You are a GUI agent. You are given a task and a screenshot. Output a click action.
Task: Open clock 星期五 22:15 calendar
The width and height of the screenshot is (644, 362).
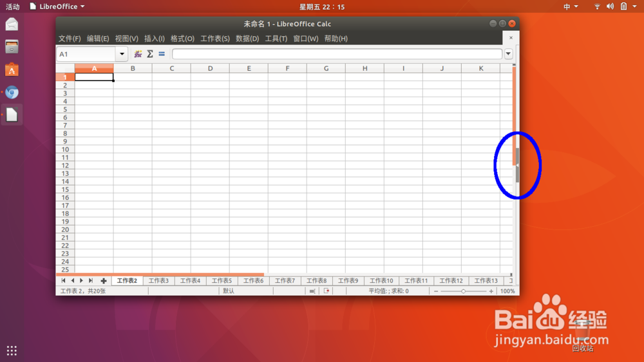322,6
